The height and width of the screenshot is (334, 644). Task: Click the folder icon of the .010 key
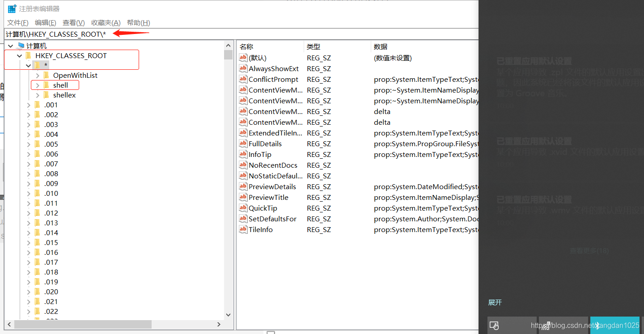pyautogui.click(x=38, y=193)
